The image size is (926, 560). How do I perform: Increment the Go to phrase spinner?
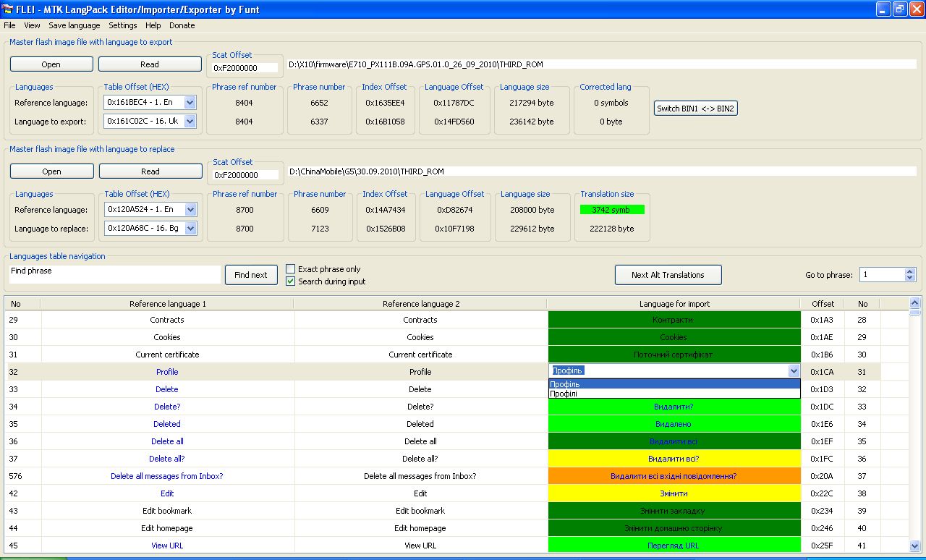910,271
